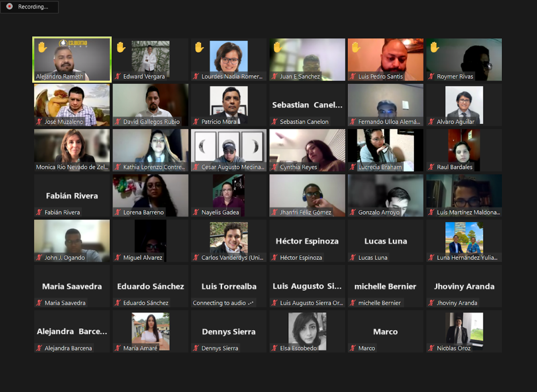This screenshot has width=537, height=392.
Task: Click the 'Alejandro Rameth' name label
Action: [x=60, y=76]
